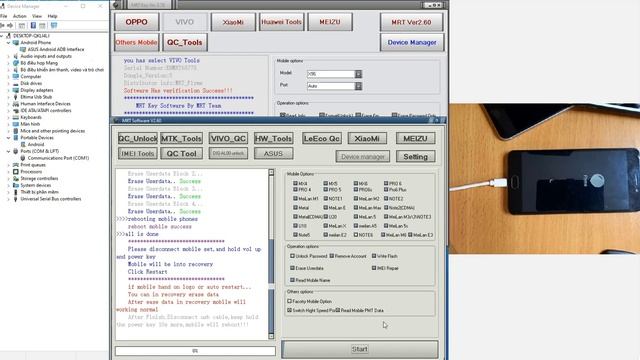Expand the Display adapters node
The height and width of the screenshot is (360, 640).
pyautogui.click(x=8, y=90)
